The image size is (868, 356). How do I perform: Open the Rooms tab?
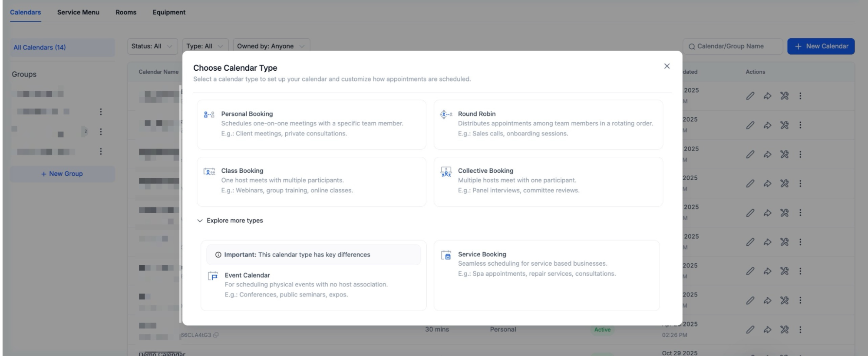(x=126, y=12)
